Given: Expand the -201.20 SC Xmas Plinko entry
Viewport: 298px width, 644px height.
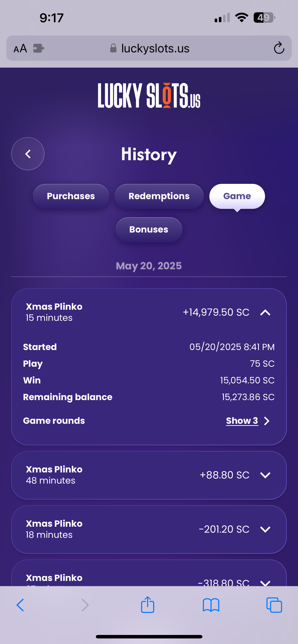Looking at the screenshot, I should (265, 529).
